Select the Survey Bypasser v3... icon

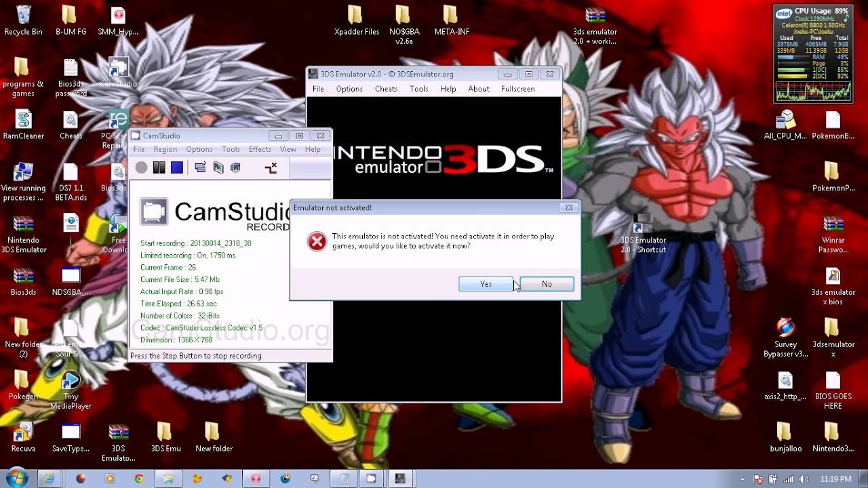tap(785, 338)
